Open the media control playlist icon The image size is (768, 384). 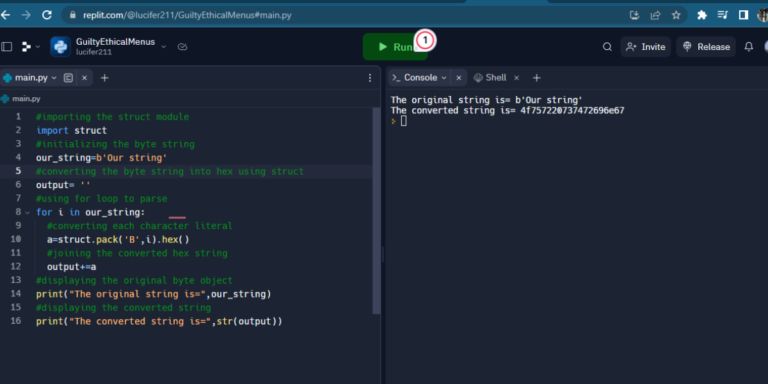click(x=722, y=15)
